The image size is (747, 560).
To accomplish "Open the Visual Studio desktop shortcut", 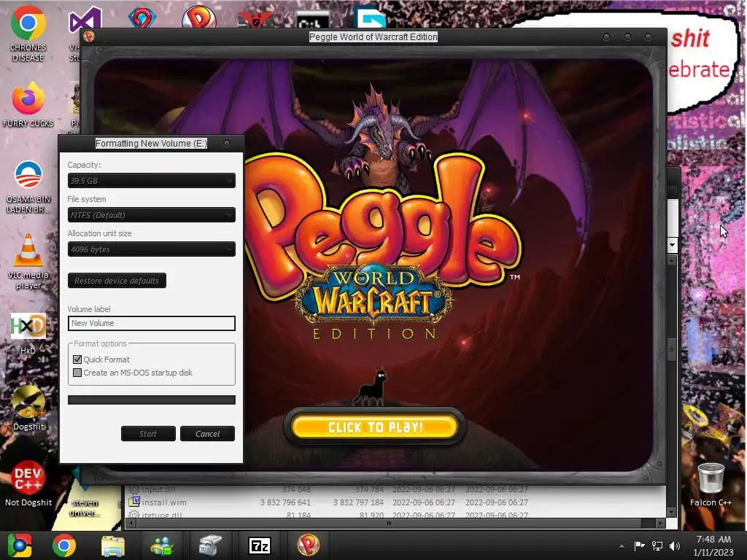I will pos(85,20).
